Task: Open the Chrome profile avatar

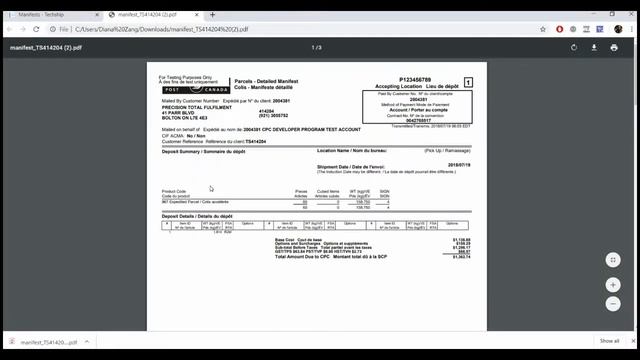Action: pyautogui.click(x=618, y=29)
